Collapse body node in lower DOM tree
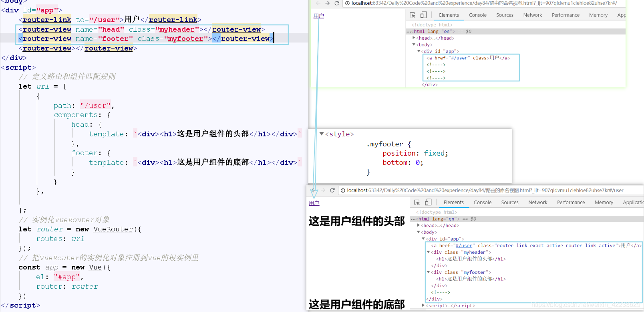 pos(419,232)
